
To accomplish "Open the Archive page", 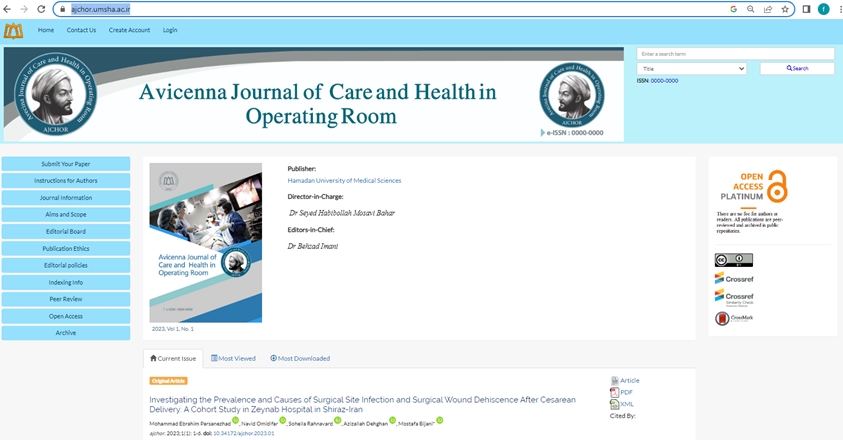I will coord(66,333).
